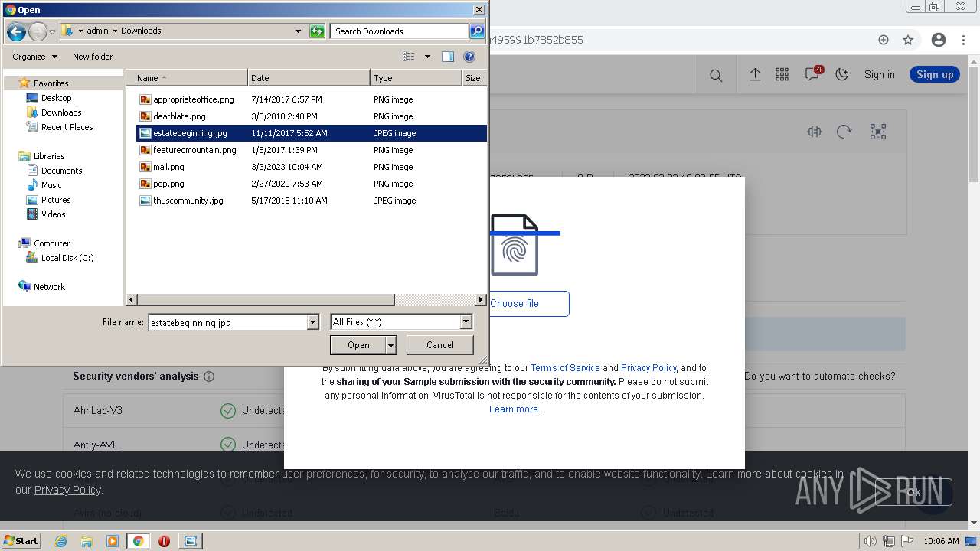Click the Cancel button

tap(440, 345)
